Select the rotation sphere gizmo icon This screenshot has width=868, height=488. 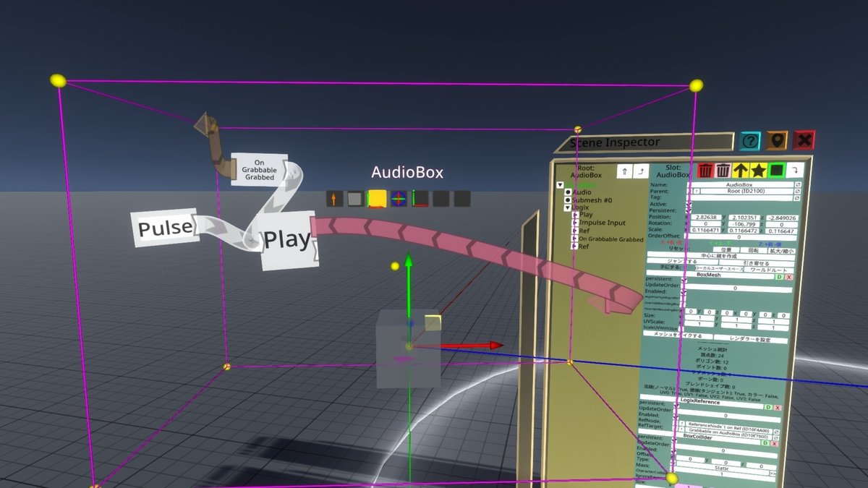(x=399, y=199)
